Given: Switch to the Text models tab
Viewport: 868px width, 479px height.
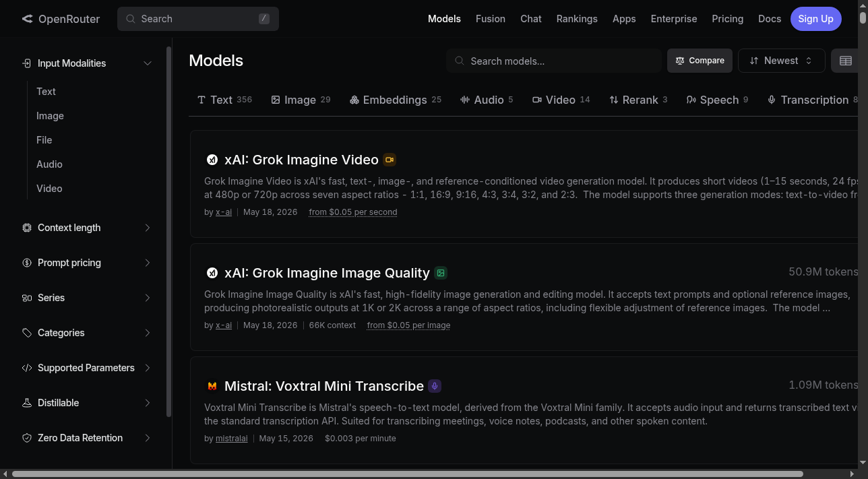Looking at the screenshot, I should coord(224,100).
